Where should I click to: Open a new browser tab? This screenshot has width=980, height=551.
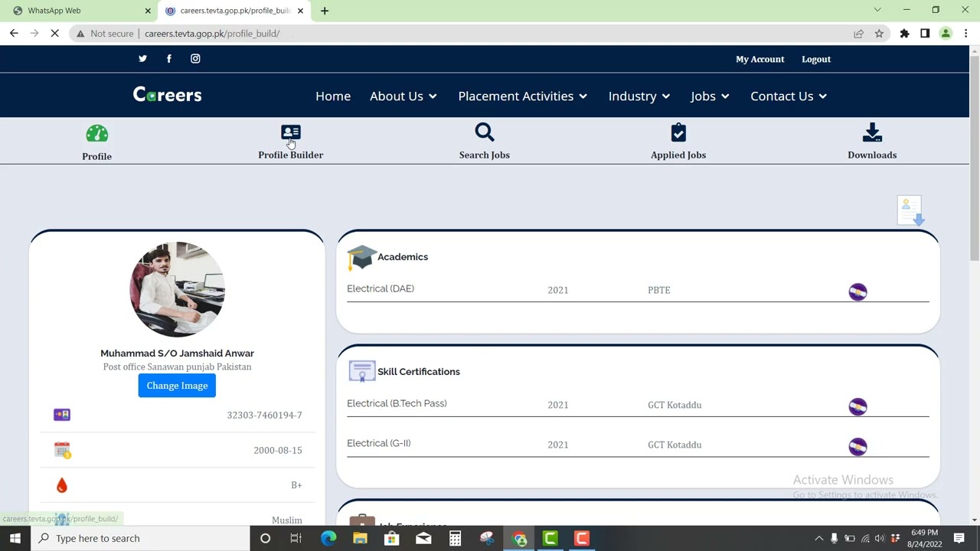(325, 11)
